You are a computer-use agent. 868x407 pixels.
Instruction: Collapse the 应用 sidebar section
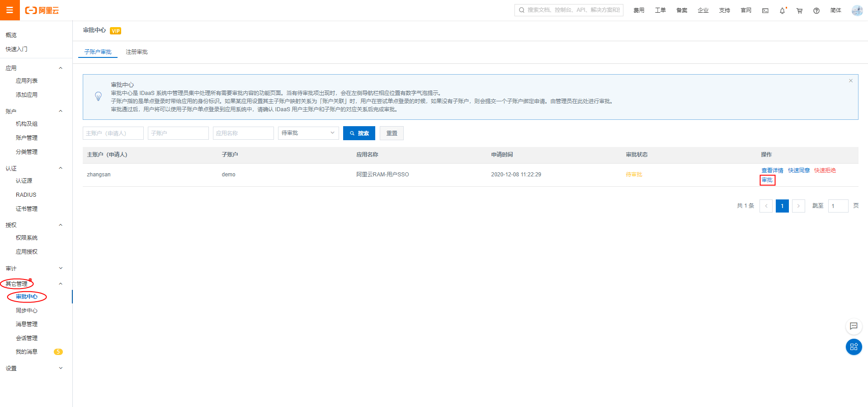pyautogui.click(x=61, y=68)
